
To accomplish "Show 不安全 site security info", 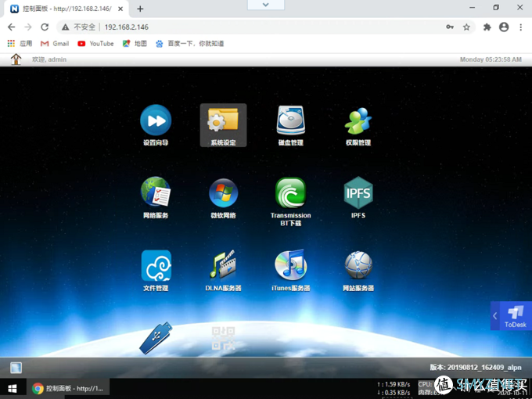I will point(79,27).
